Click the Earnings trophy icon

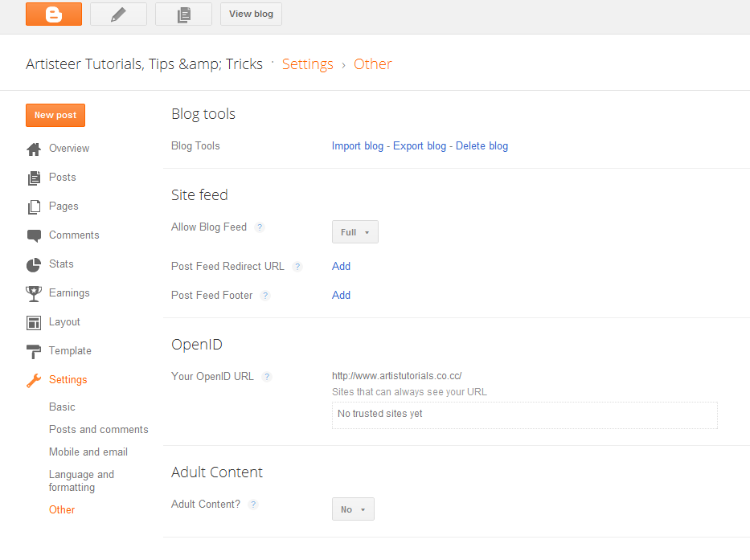[34, 293]
